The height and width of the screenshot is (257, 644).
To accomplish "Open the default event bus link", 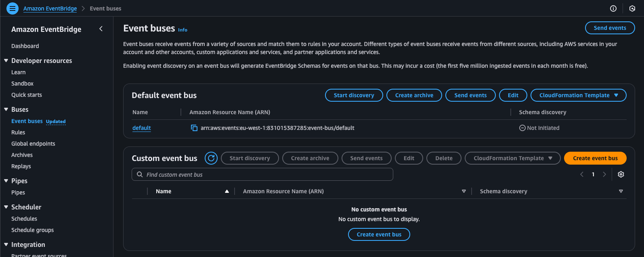I will [142, 128].
